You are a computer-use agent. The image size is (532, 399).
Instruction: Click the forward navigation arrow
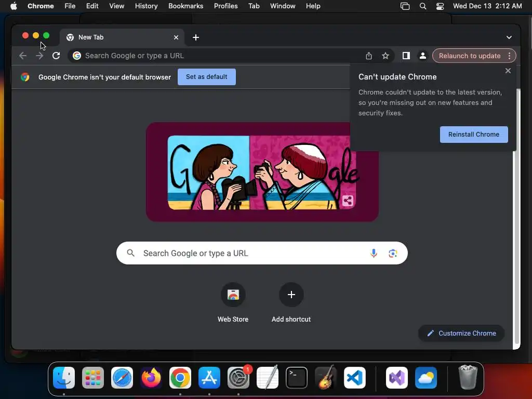pyautogui.click(x=39, y=56)
